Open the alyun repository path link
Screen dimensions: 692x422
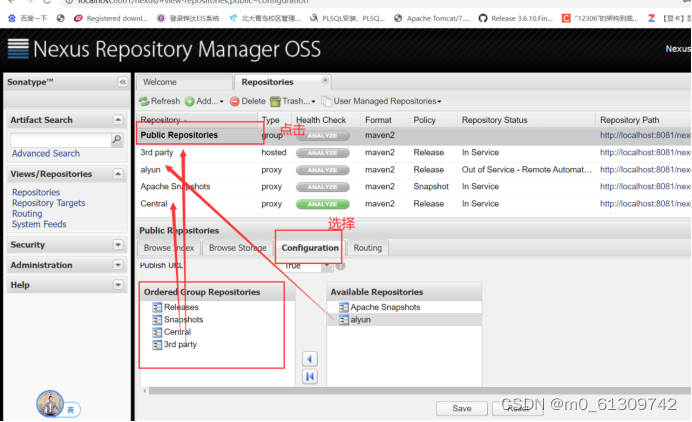click(x=645, y=170)
